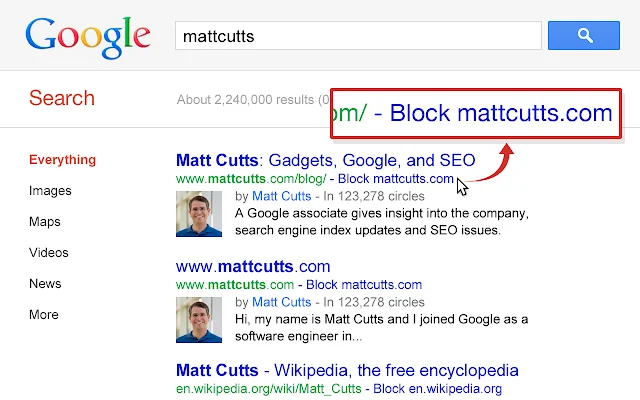This screenshot has height=400, width=640.
Task: Click into the mattcutts search box
Action: point(358,36)
